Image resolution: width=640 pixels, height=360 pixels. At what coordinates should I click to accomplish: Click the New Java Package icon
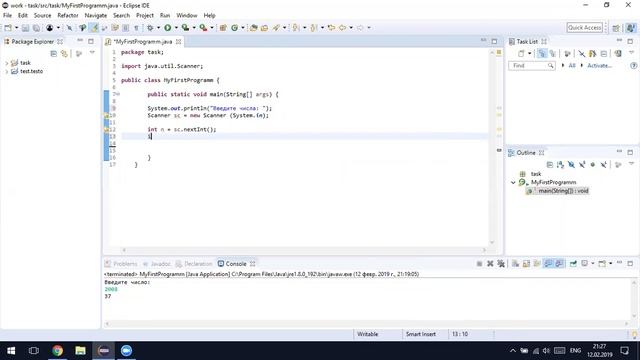(x=223, y=28)
